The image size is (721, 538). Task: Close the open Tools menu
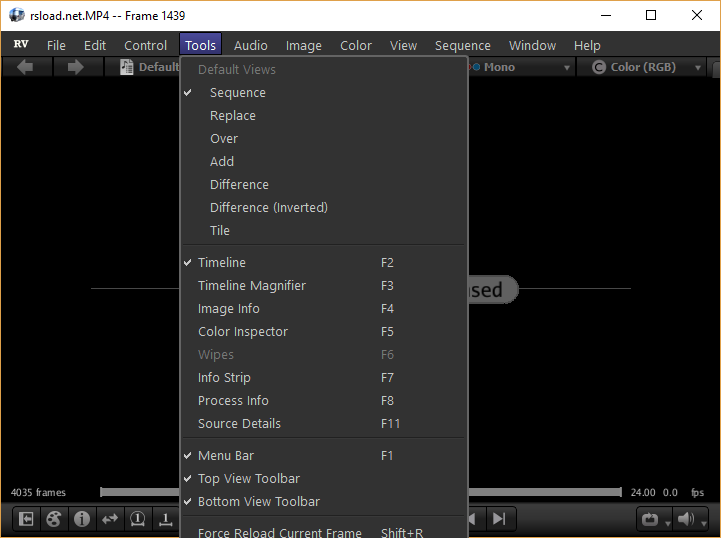coord(200,45)
